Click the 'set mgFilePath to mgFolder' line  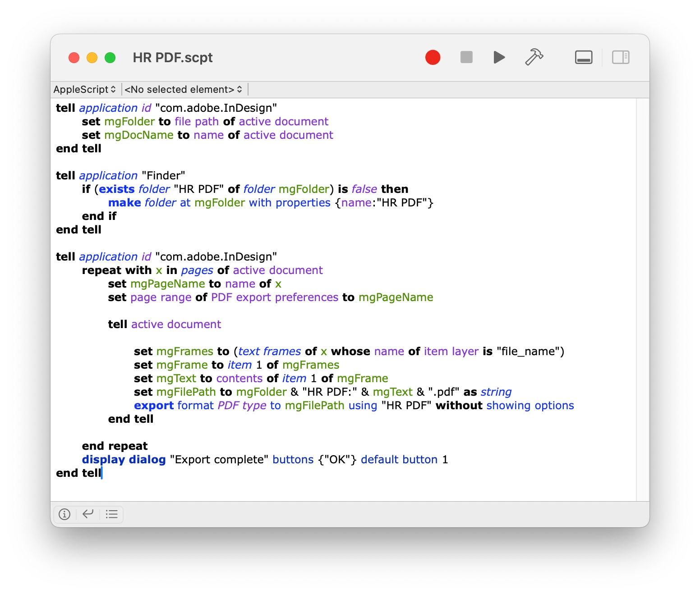click(x=323, y=392)
